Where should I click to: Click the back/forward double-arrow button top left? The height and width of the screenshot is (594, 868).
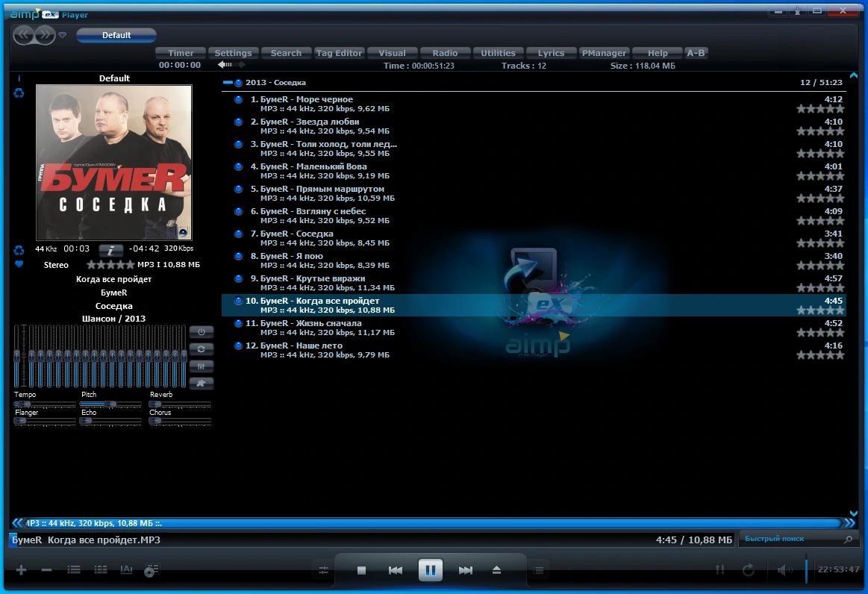pyautogui.click(x=34, y=35)
